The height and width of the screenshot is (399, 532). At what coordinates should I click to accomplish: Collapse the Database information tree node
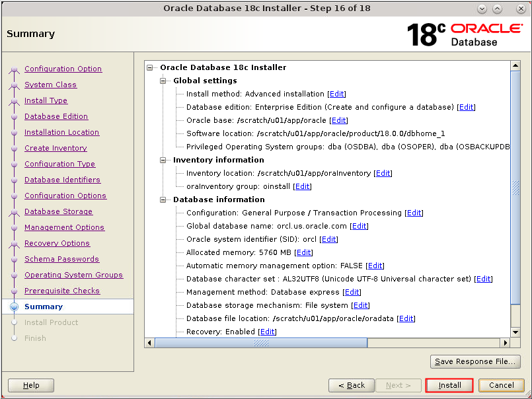point(163,200)
